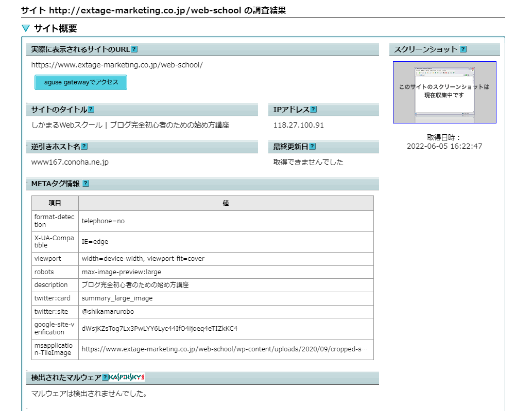Image resolution: width=532 pixels, height=411 pixels.
Task: Select summary_large_image value
Action: click(226, 298)
